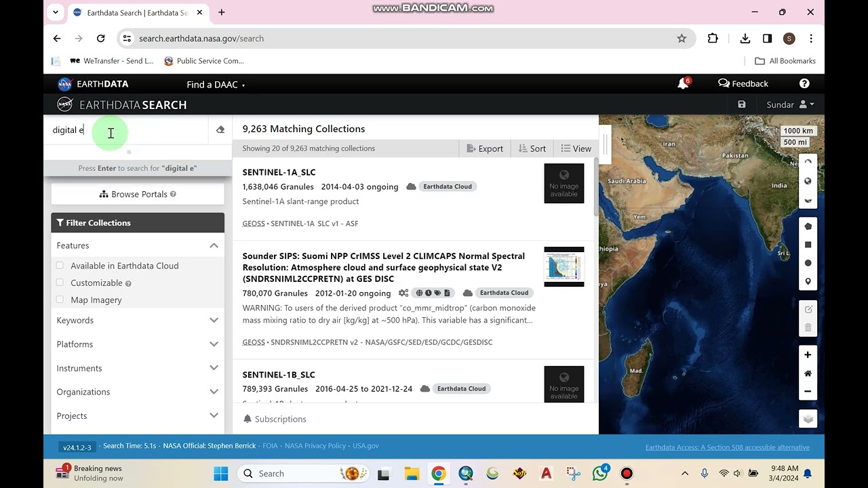Click the collections list scrollbar
Viewport: 868px width, 488px height.
point(596,188)
